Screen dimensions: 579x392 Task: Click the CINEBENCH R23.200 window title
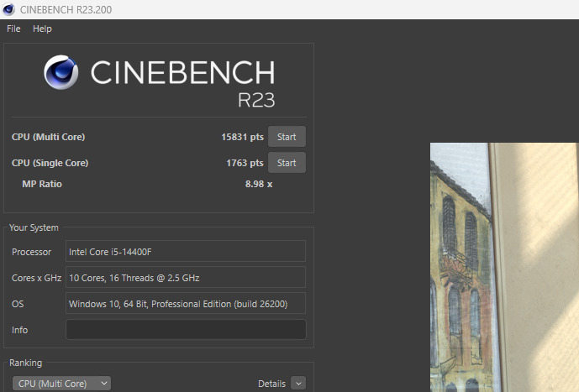pyautogui.click(x=66, y=9)
